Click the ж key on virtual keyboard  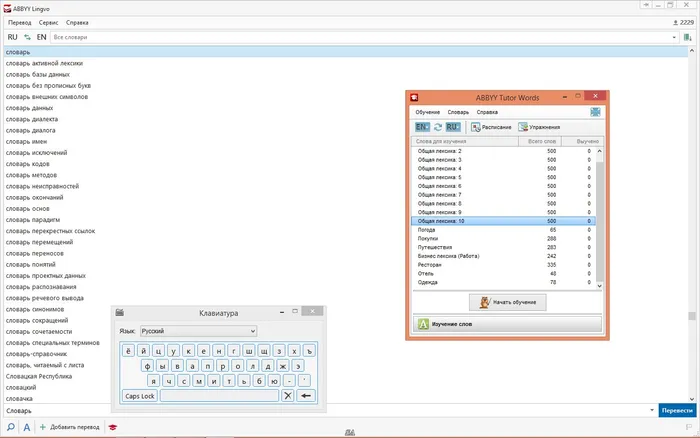pos(283,366)
